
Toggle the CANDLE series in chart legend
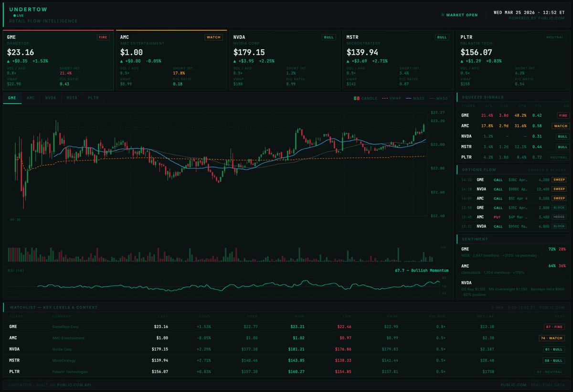(x=365, y=98)
